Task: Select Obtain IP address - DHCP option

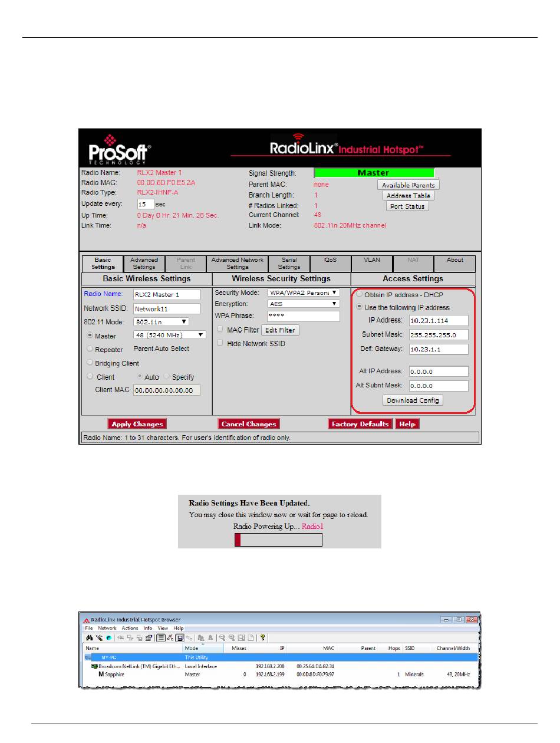Action: (359, 294)
